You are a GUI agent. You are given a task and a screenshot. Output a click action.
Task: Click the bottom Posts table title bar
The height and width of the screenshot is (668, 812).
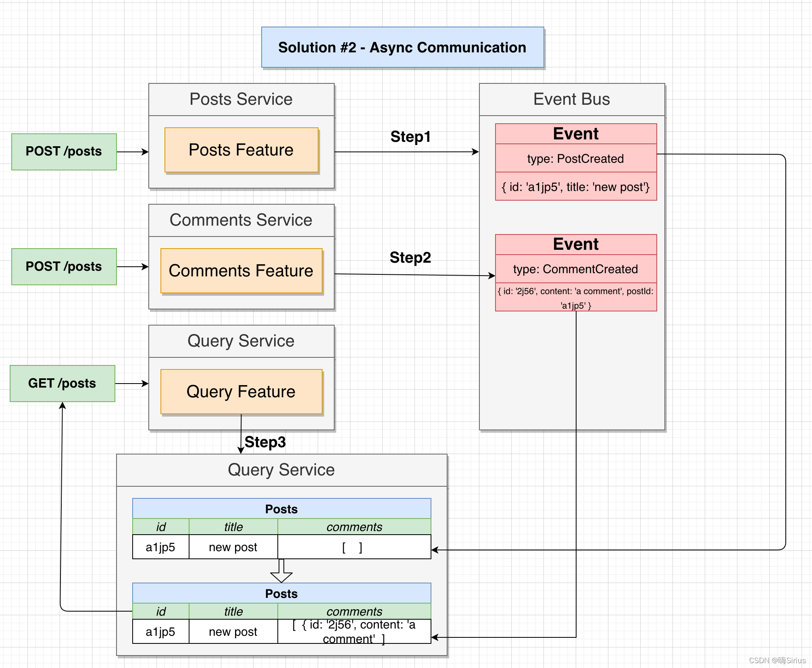[x=281, y=593]
